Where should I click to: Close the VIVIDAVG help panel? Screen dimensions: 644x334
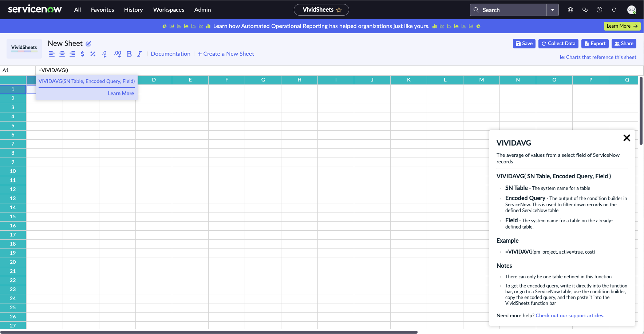[x=627, y=138]
